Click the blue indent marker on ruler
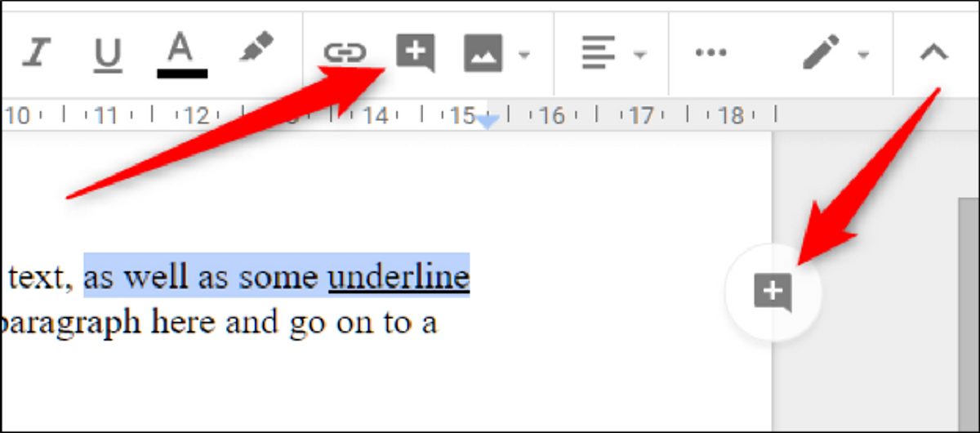The image size is (980, 433). (487, 122)
